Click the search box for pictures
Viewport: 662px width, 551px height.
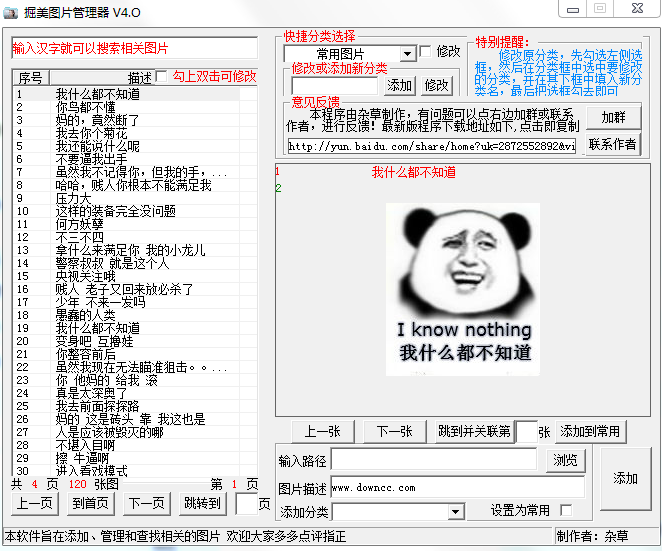[134, 49]
